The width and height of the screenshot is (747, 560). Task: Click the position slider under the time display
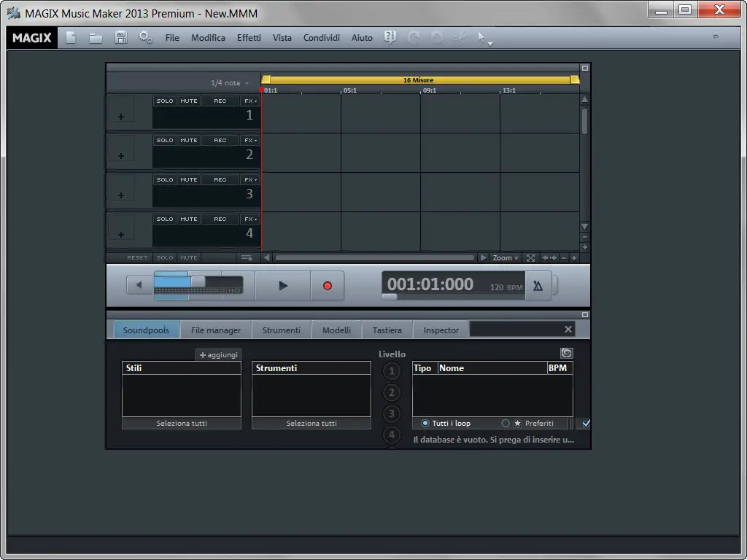(x=390, y=297)
